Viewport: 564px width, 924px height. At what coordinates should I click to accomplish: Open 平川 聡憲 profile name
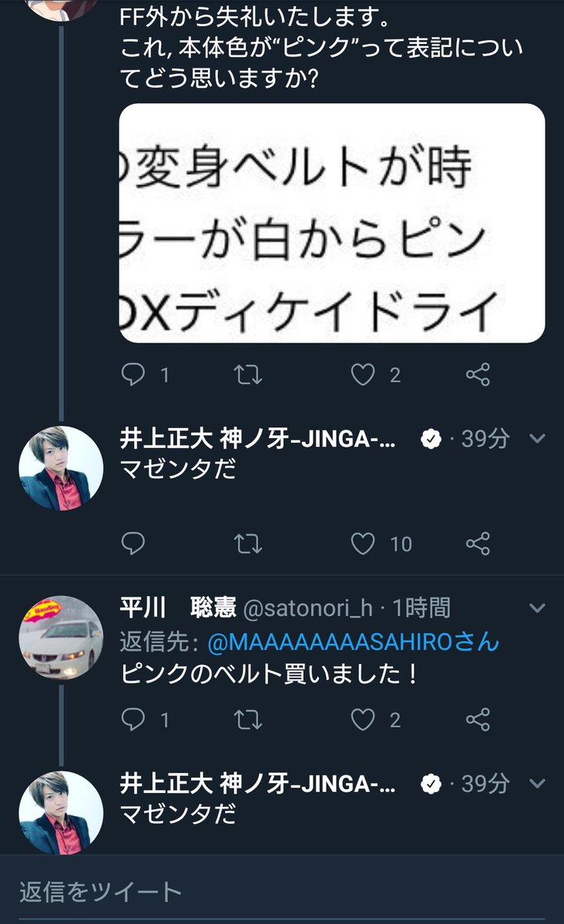(178, 608)
